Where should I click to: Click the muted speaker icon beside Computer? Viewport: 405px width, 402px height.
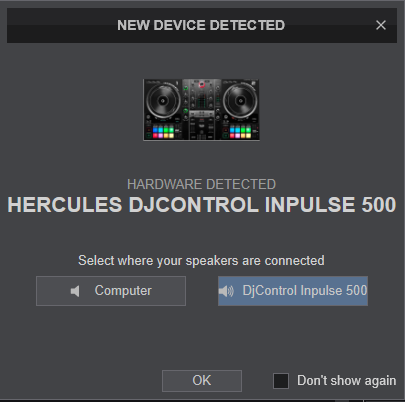[x=75, y=291]
